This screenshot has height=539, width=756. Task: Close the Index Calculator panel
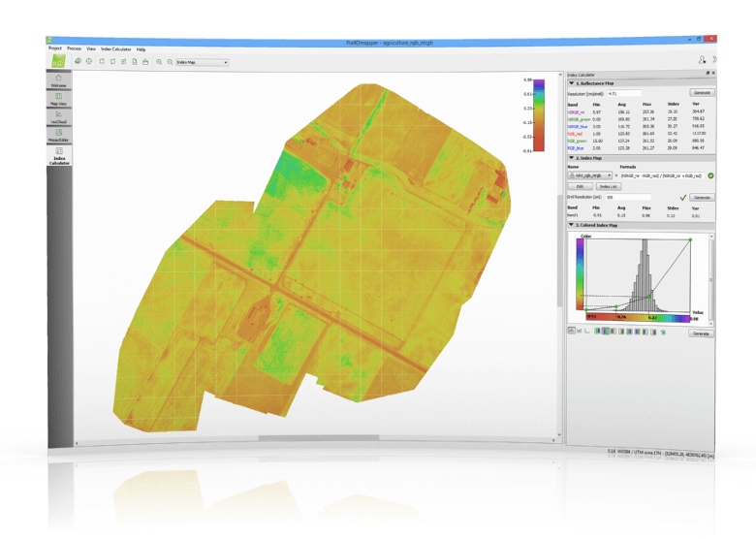tap(713, 73)
